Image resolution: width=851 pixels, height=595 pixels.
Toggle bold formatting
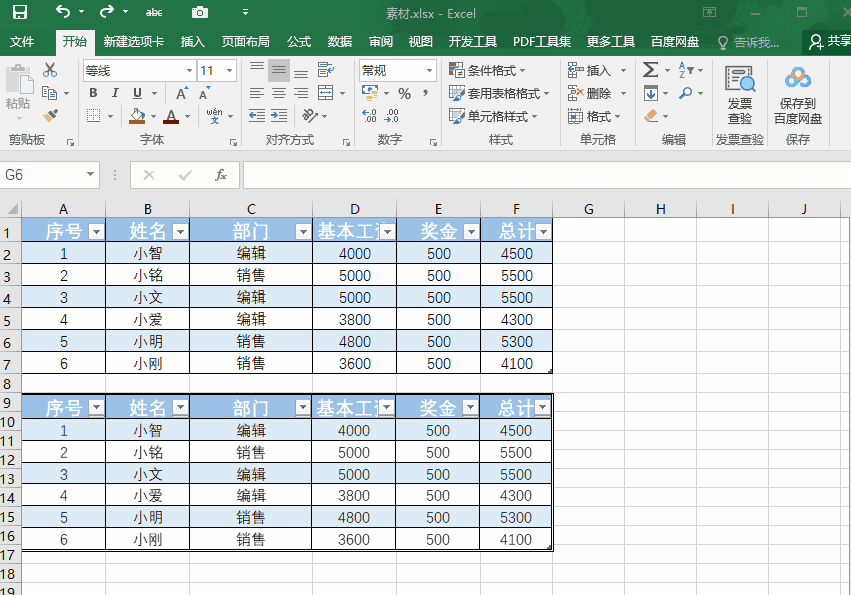click(x=93, y=93)
